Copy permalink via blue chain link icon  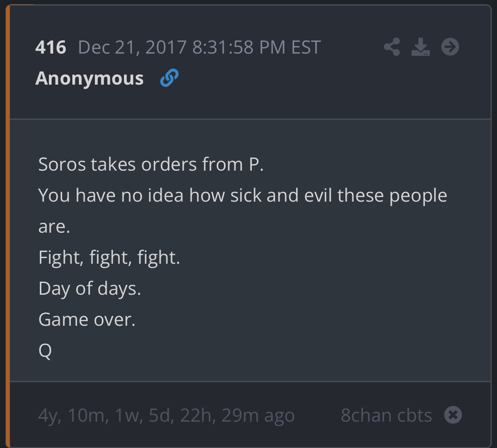[x=169, y=79]
